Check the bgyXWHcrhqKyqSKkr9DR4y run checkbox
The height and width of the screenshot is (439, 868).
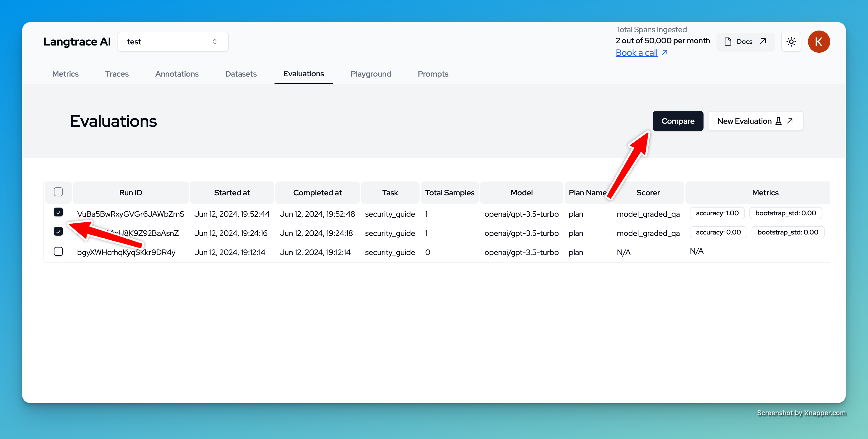click(58, 251)
